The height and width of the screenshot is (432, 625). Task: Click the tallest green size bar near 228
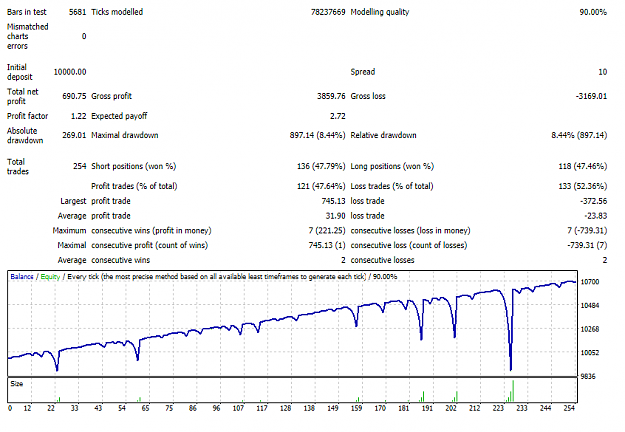(513, 391)
